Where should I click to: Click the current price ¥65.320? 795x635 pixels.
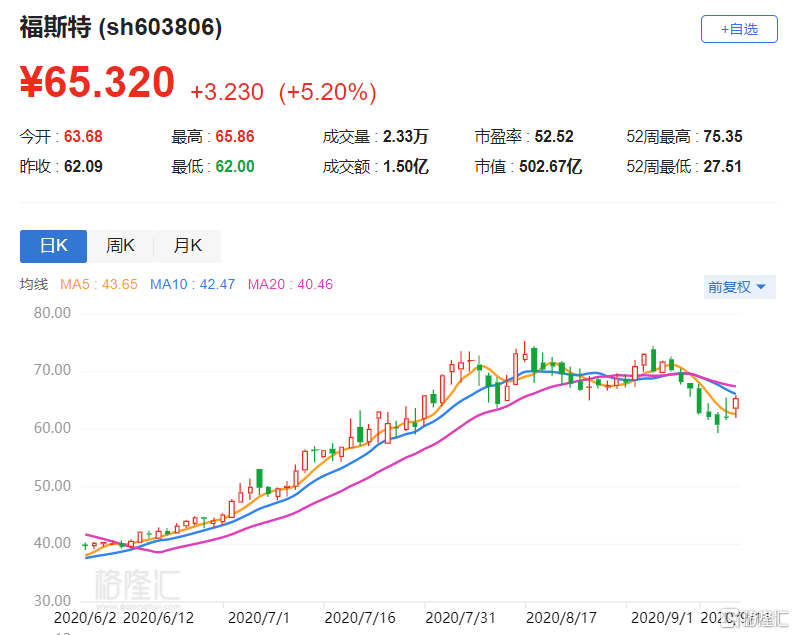point(97,82)
